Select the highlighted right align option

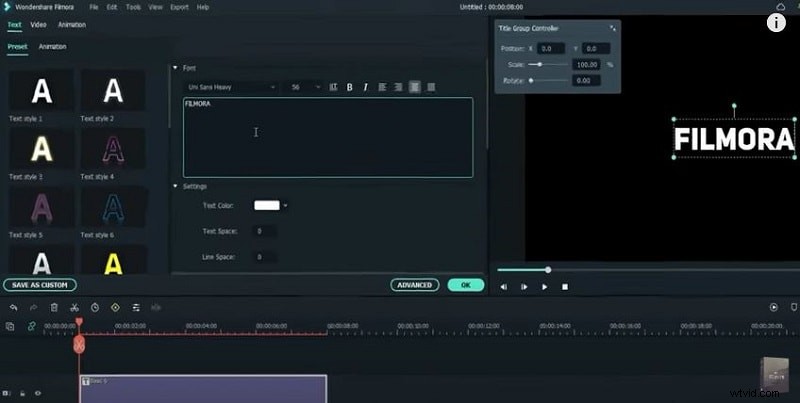coord(415,87)
